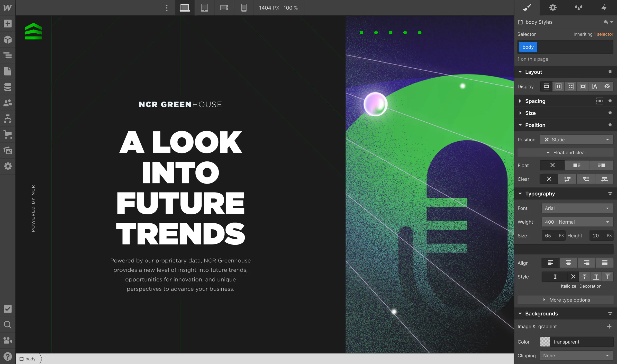Click the font Size input field
Image resolution: width=617 pixels, height=364 pixels.
(550, 236)
